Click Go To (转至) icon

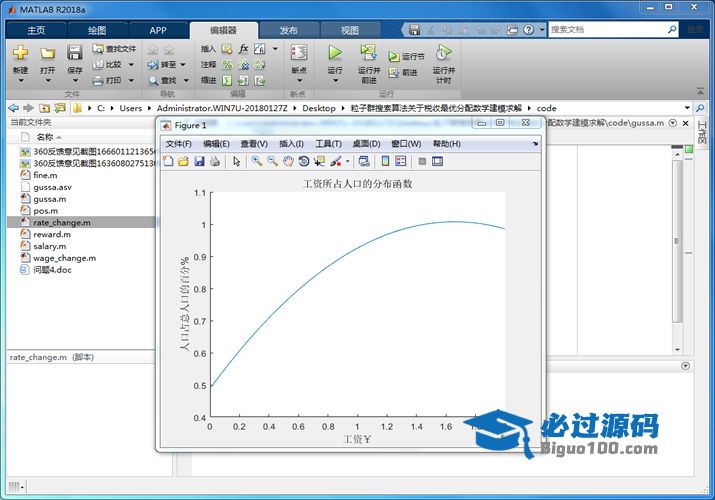153,65
